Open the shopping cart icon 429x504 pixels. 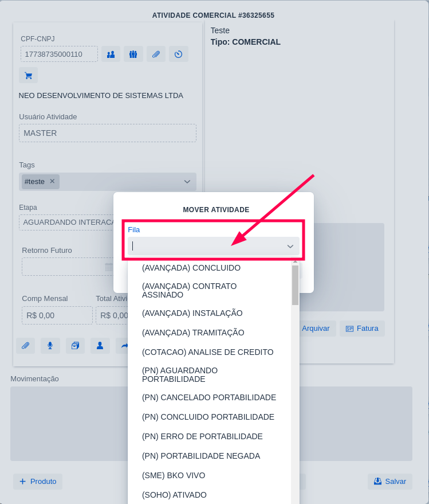tap(28, 75)
